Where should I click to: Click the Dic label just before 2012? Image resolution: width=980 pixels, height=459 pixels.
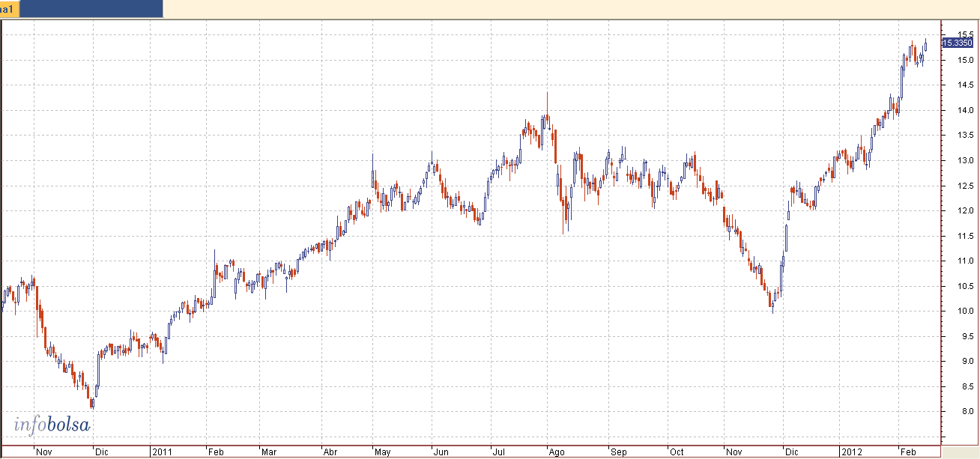tap(791, 452)
